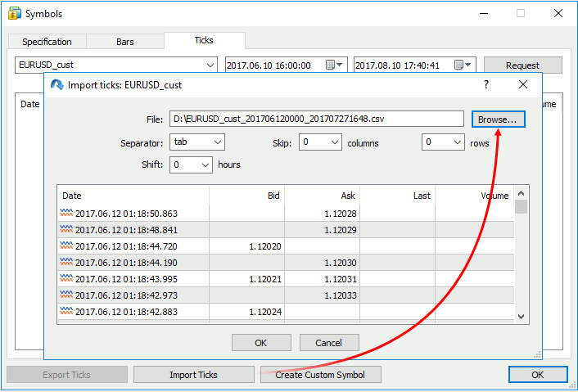Image resolution: width=578 pixels, height=392 pixels.
Task: Click tick icon for row 01:18:42.973
Action: (66, 295)
